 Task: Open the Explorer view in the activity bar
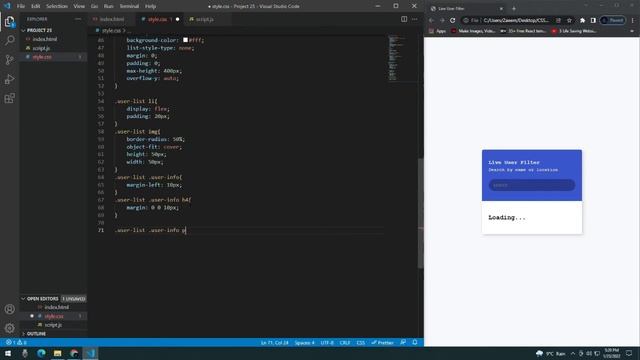tap(9, 21)
